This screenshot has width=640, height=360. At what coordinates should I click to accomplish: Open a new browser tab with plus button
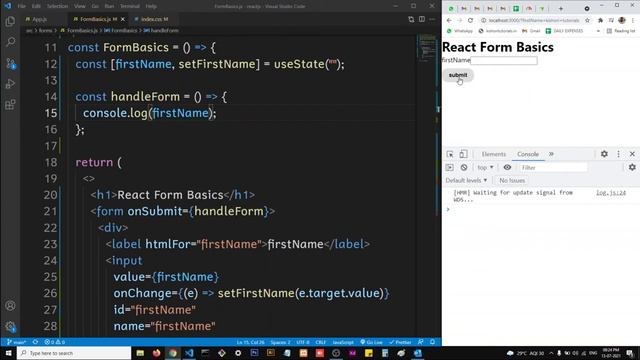tap(560, 9)
